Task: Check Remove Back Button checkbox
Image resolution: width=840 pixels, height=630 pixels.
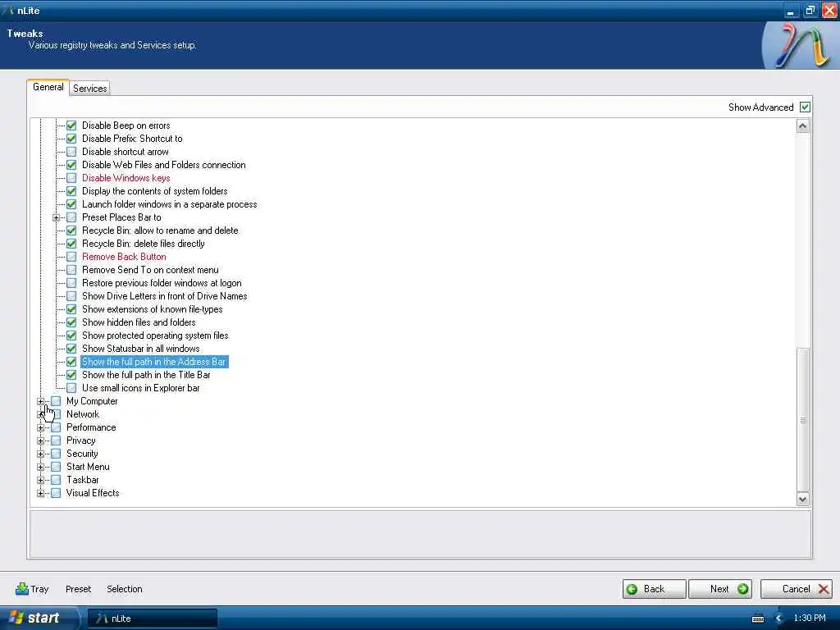Action: point(71,257)
